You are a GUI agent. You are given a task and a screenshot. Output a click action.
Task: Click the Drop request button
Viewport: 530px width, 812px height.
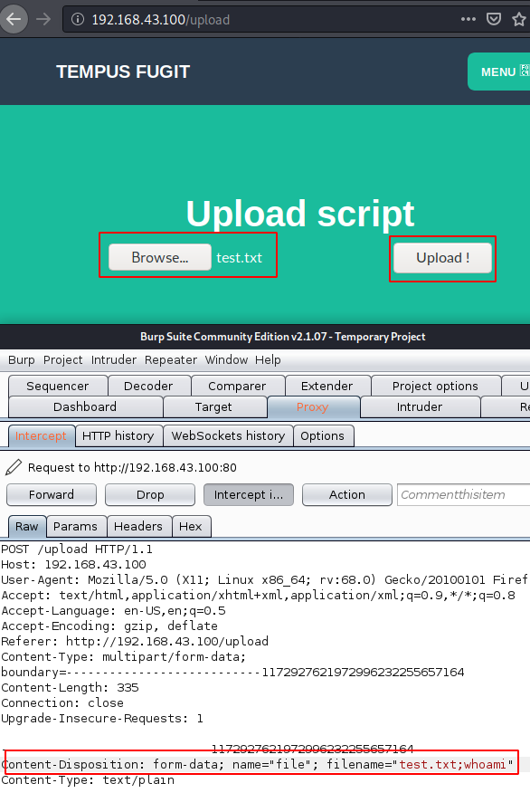150,494
